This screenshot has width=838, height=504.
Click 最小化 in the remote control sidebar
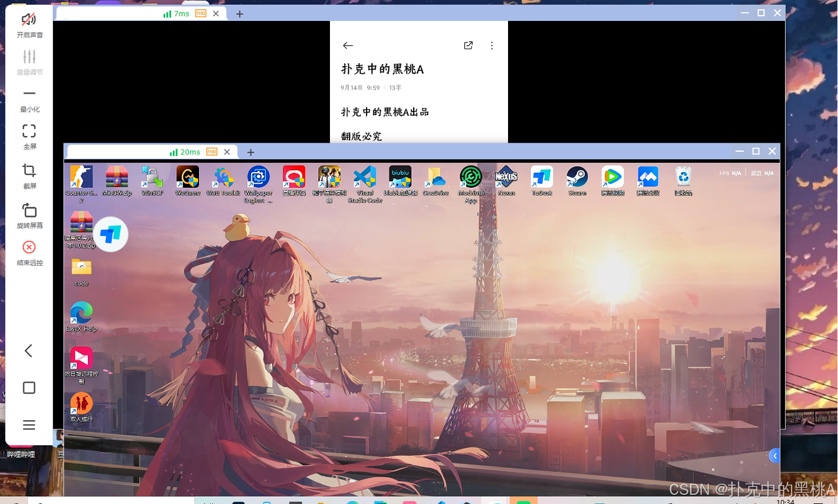[29, 99]
